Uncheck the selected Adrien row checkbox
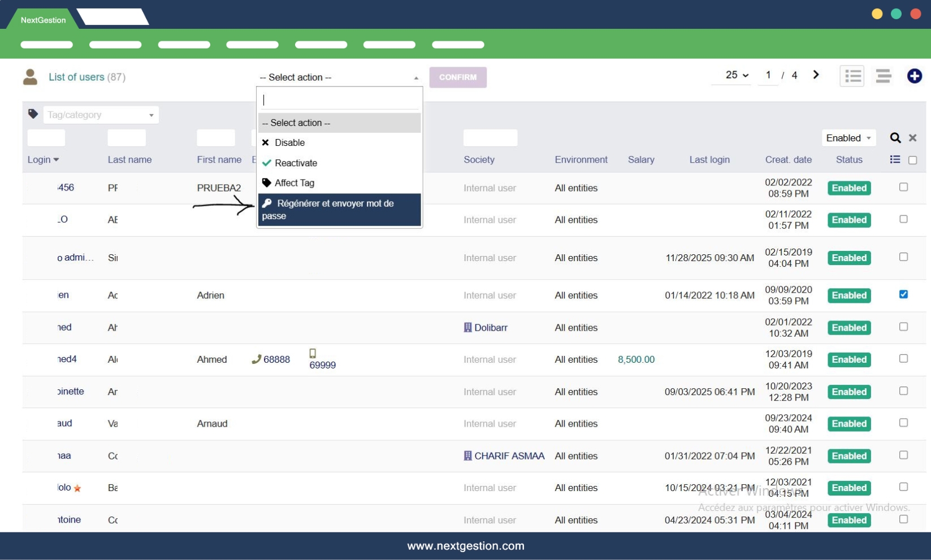Viewport: 931px width, 560px height. (x=903, y=294)
